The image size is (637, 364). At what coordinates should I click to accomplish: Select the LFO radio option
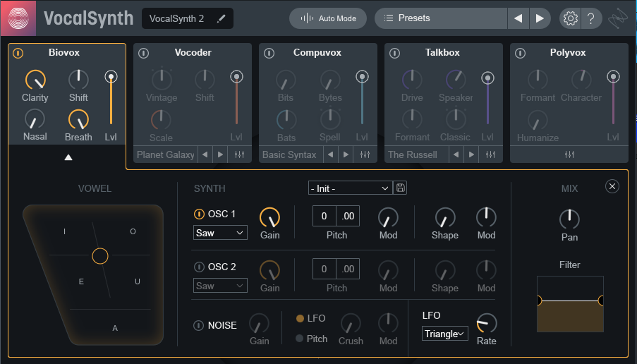pos(300,319)
